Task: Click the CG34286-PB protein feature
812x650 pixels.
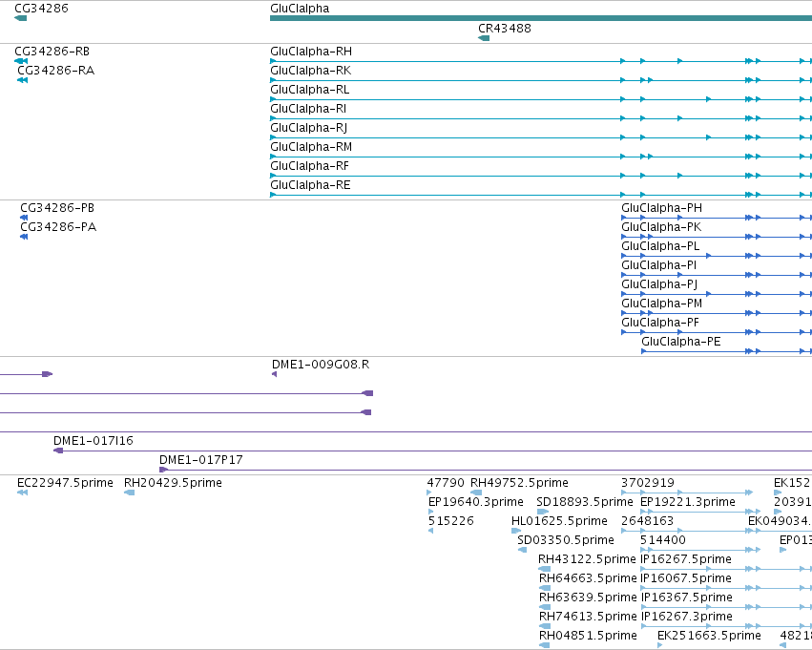Action: [24, 218]
